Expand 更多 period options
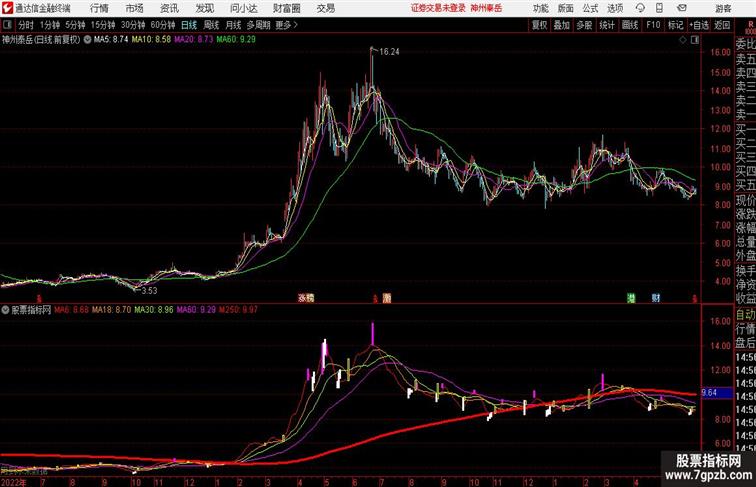Image resolution: width=756 pixels, height=487 pixels. [x=286, y=25]
